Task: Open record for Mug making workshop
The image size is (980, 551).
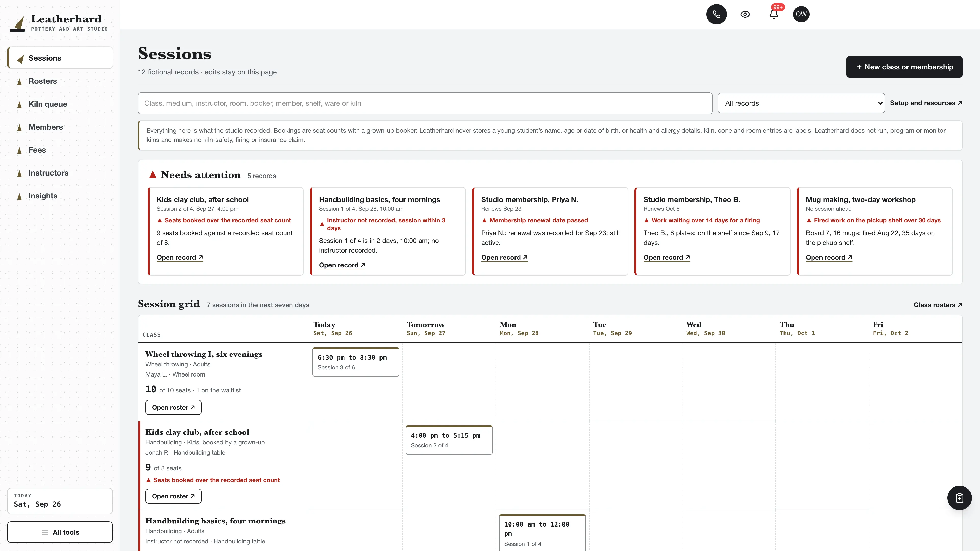Action: 829,257
